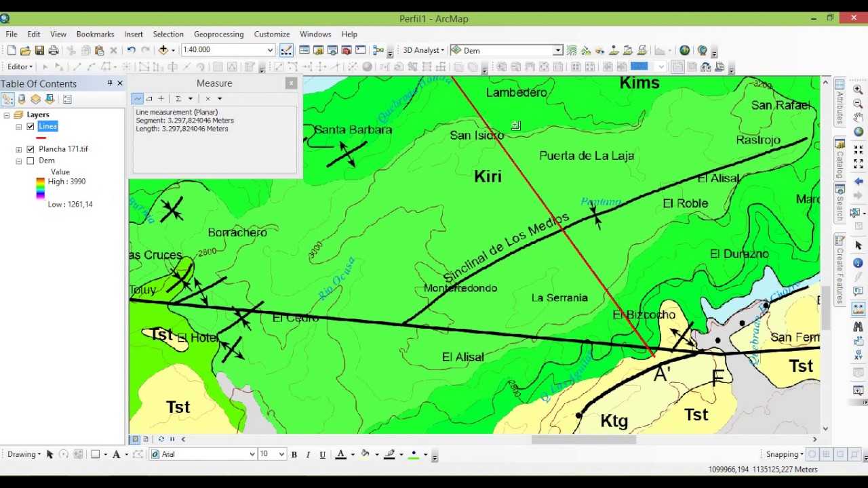
Task: Open the 3D Analyst menu button
Action: pyautogui.click(x=423, y=50)
